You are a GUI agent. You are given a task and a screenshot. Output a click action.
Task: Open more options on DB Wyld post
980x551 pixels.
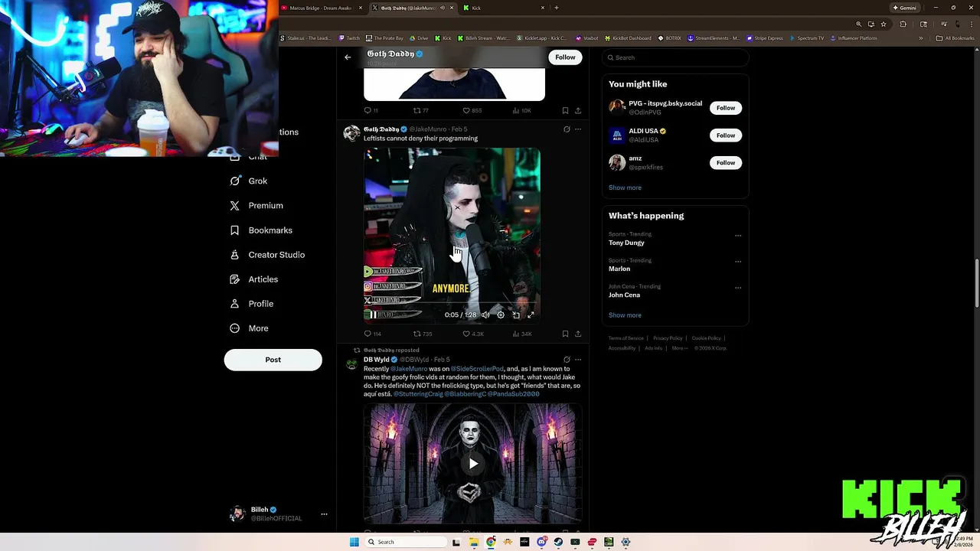(578, 360)
